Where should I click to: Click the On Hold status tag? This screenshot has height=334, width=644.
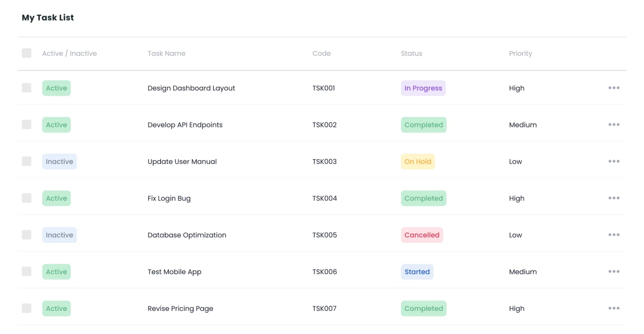418,162
